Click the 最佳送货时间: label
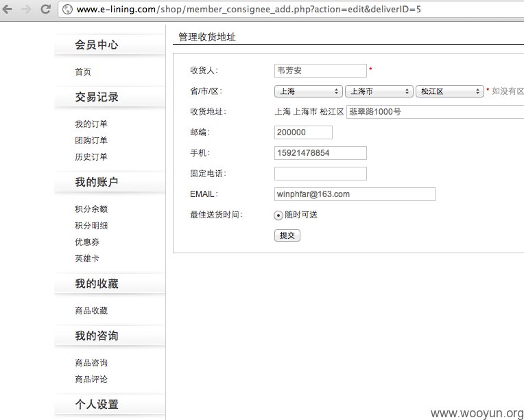 pos(216,215)
